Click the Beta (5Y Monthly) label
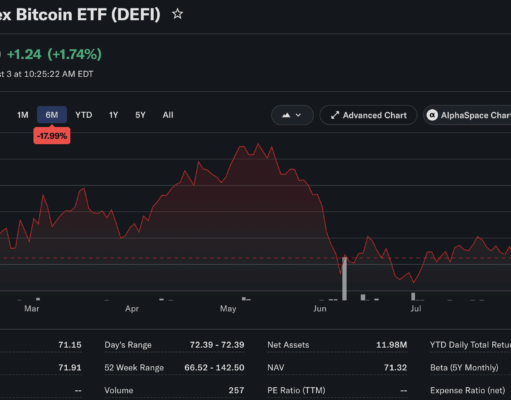511x400 pixels. tap(464, 368)
